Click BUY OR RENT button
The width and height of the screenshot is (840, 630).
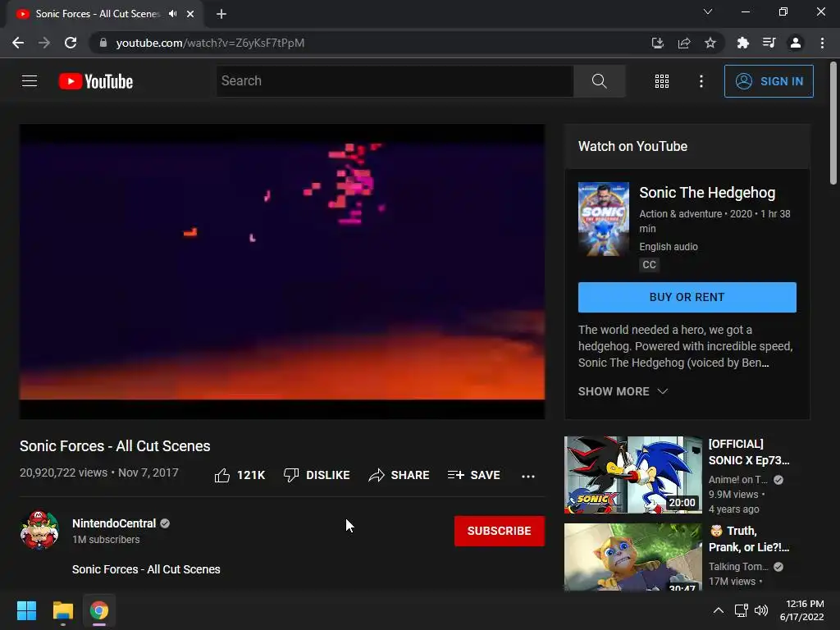tap(687, 297)
